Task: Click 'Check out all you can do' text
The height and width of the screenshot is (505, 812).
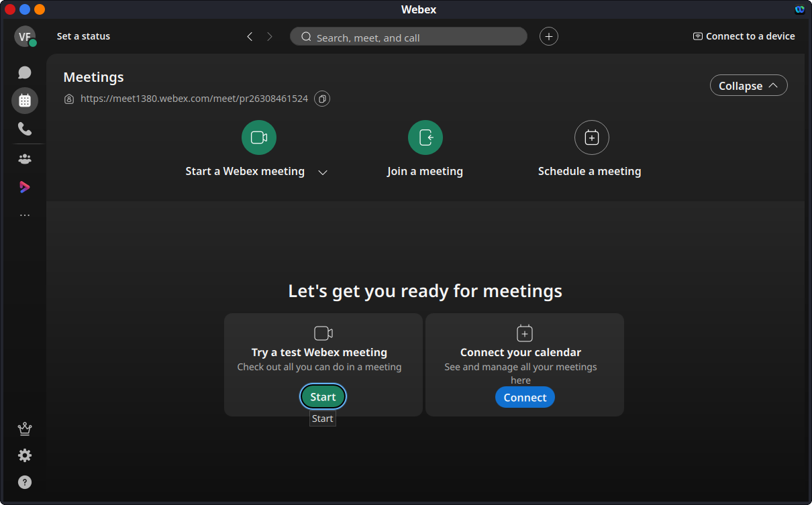Action: [x=319, y=367]
